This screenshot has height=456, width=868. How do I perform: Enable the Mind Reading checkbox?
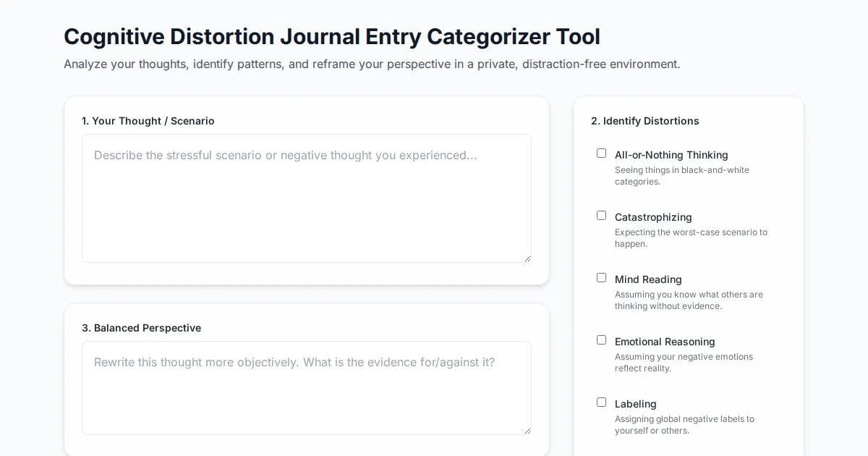[601, 278]
